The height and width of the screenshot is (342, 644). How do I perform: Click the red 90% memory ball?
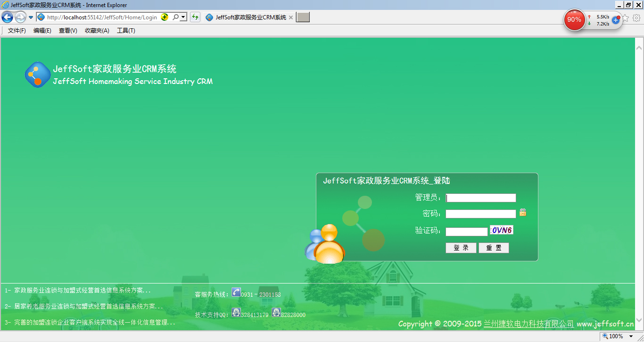[574, 20]
